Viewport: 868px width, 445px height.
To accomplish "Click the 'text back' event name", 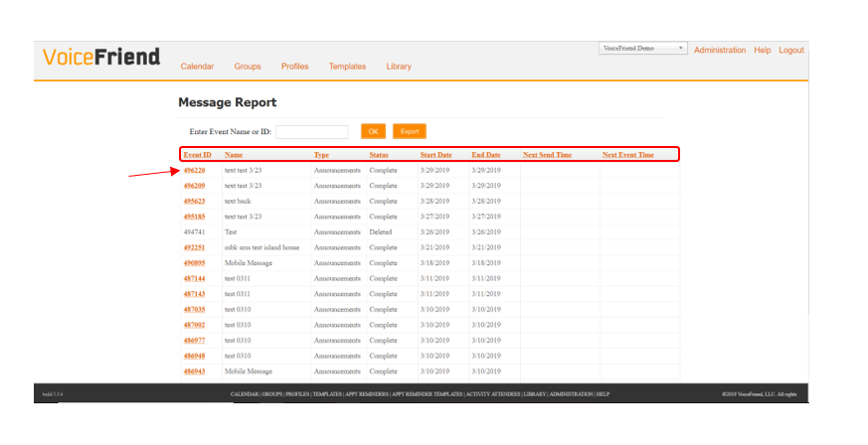I will (x=238, y=202).
